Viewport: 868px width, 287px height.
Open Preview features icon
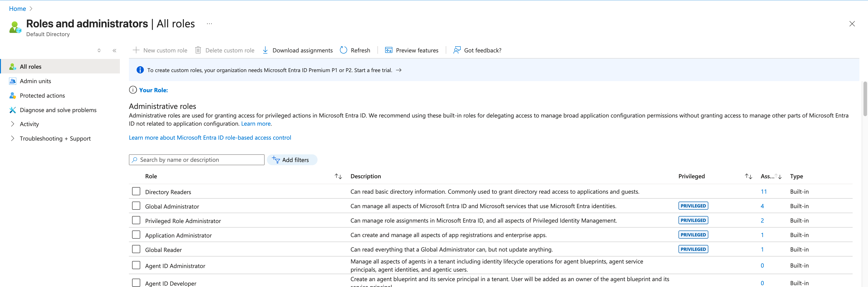389,50
